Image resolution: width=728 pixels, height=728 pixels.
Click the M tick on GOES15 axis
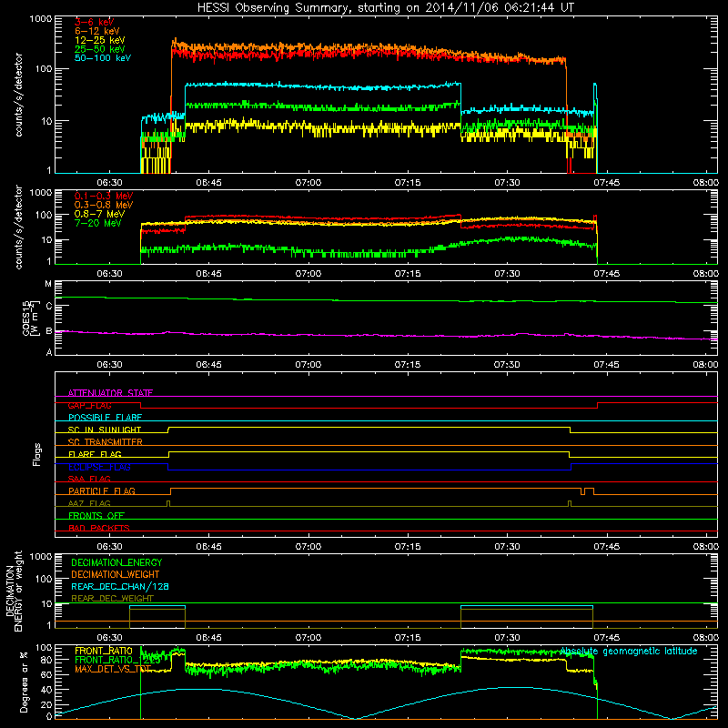coord(48,284)
